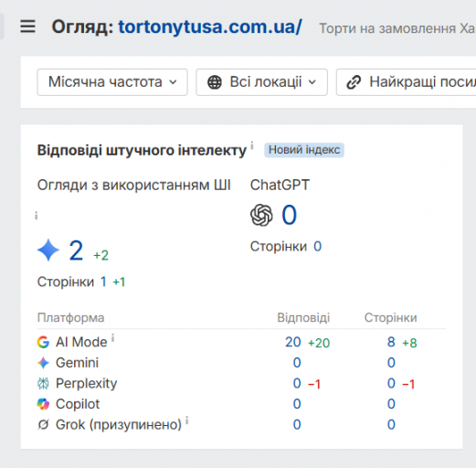Click info icon next to AI Mode
This screenshot has height=468, width=476.
112,337
